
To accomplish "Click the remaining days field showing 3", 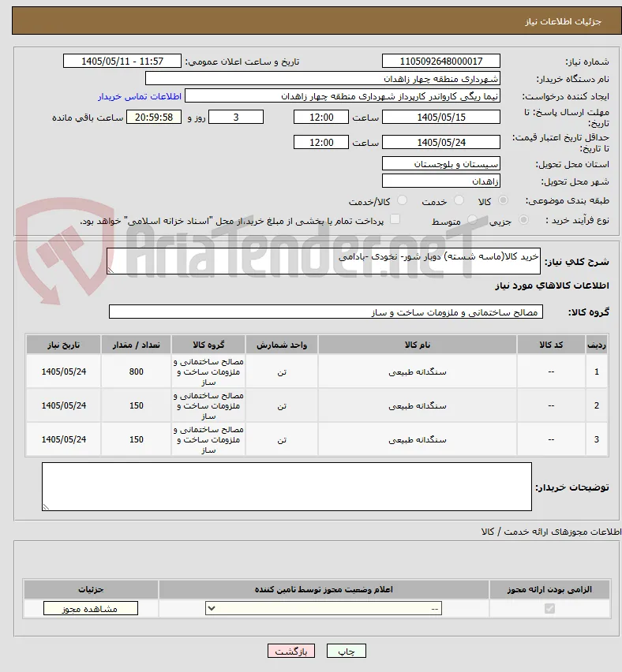I will [236, 117].
